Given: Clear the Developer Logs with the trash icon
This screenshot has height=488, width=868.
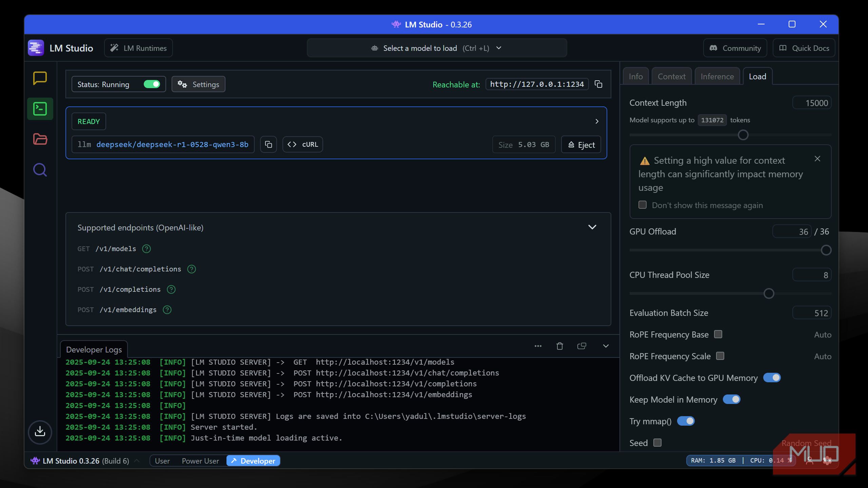Looking at the screenshot, I should [x=560, y=346].
